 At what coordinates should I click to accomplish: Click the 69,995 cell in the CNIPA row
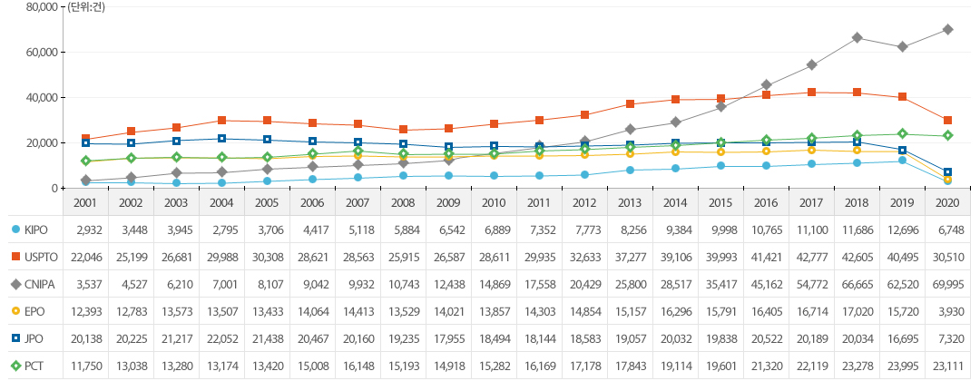(947, 285)
